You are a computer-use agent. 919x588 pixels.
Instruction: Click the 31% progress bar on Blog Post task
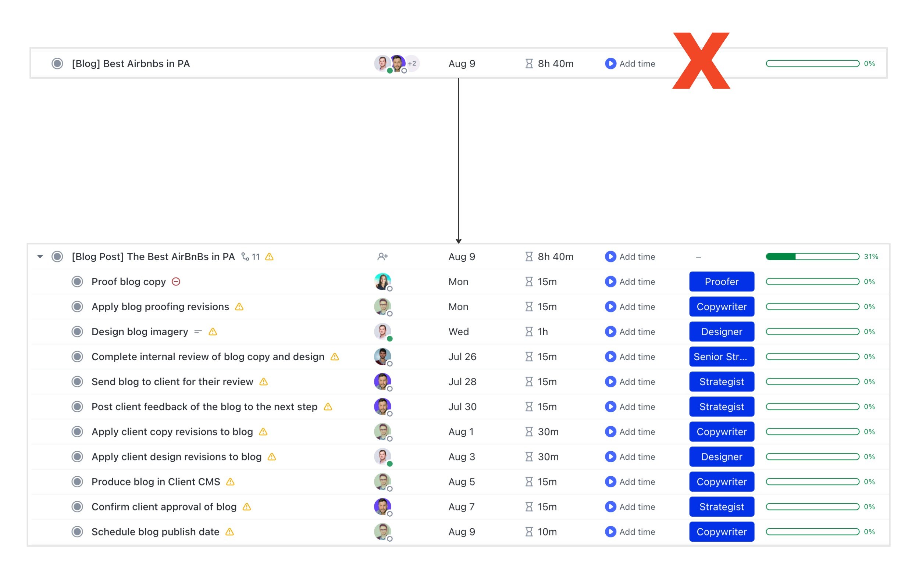tap(812, 257)
